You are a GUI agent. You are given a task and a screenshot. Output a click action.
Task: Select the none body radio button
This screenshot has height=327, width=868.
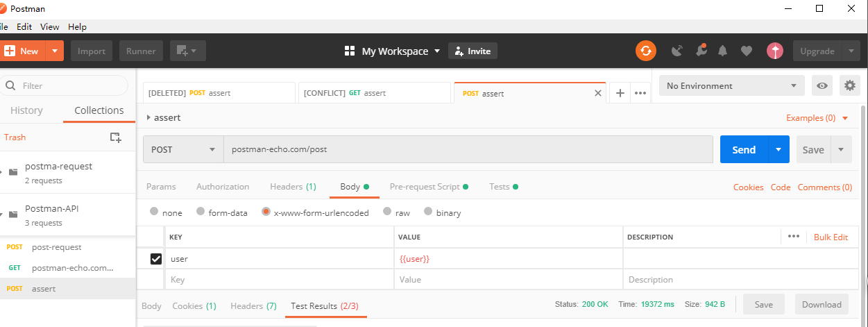coord(154,212)
